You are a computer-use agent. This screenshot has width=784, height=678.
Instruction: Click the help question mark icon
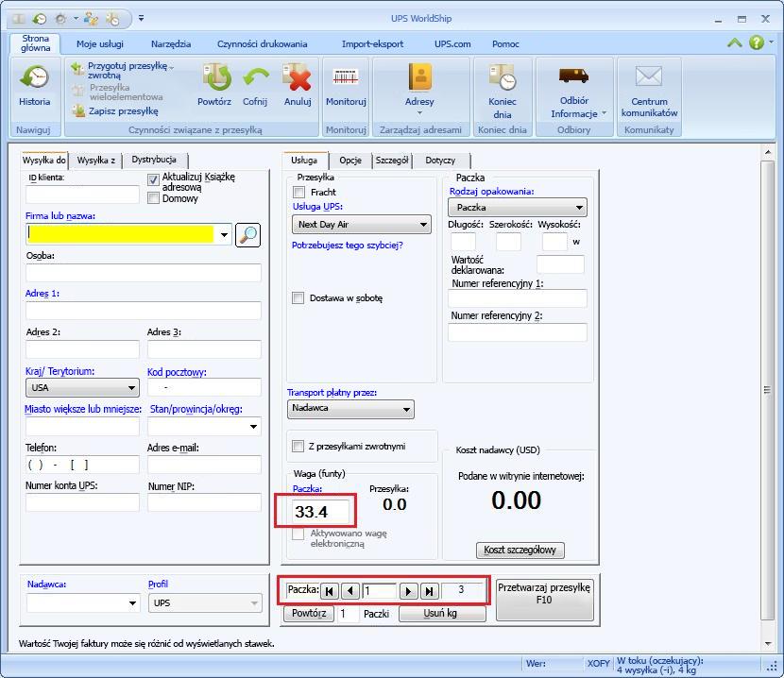coord(757,42)
